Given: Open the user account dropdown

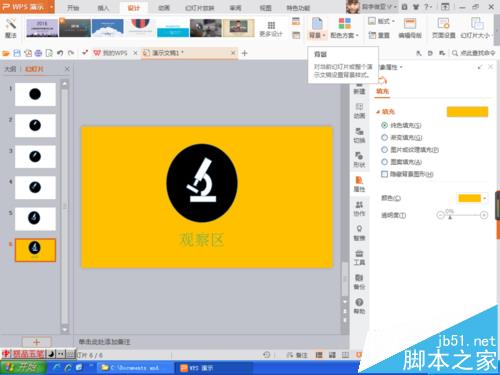Looking at the screenshot, I should (x=395, y=7).
